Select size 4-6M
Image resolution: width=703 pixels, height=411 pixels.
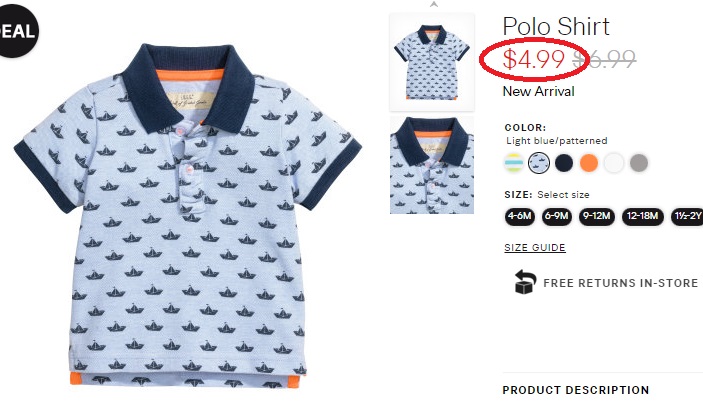pos(519,215)
